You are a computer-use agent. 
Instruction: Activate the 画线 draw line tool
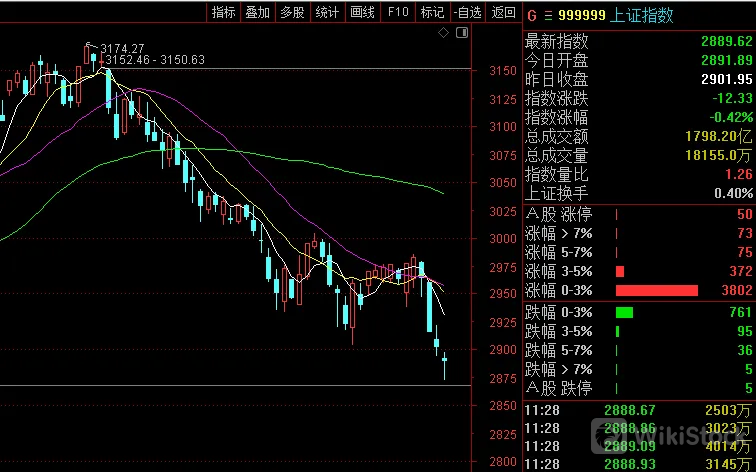point(362,12)
